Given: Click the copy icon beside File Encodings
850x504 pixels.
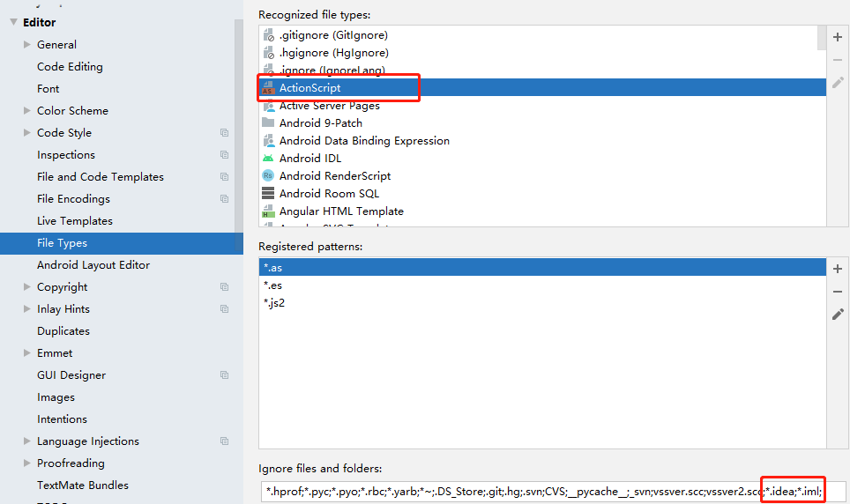Looking at the screenshot, I should (225, 199).
